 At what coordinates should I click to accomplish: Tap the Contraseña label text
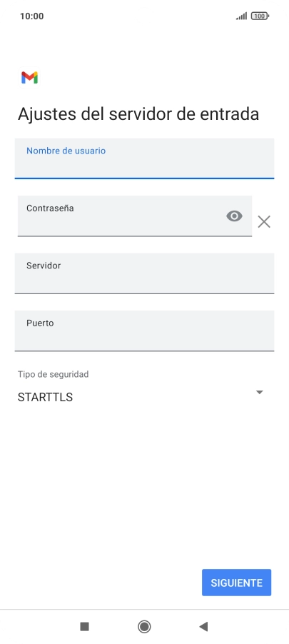(x=50, y=208)
